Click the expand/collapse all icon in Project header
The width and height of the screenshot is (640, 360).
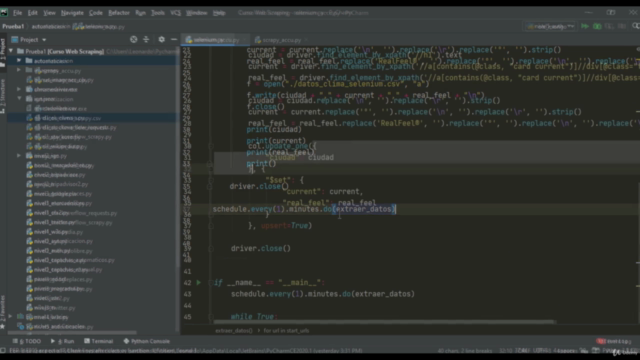pyautogui.click(x=146, y=40)
